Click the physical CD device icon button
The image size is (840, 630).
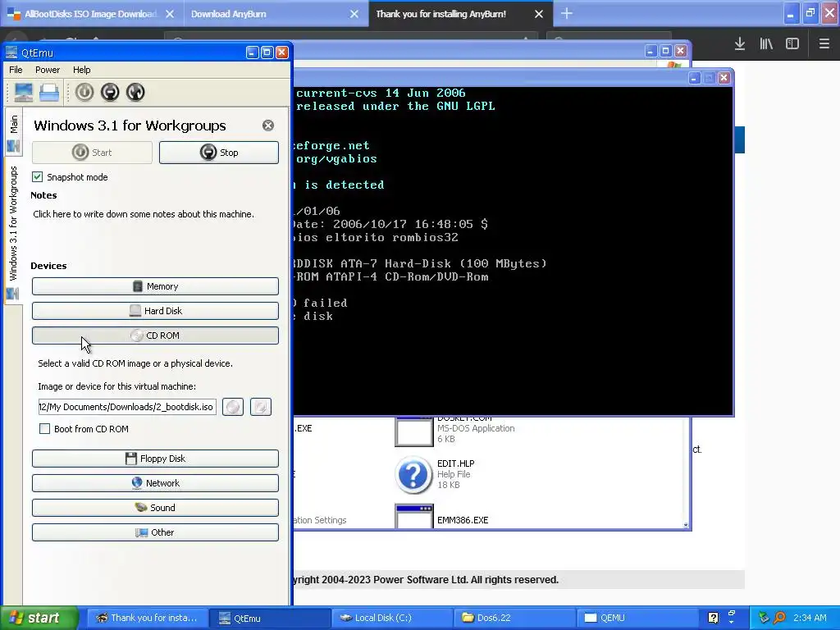coord(261,407)
